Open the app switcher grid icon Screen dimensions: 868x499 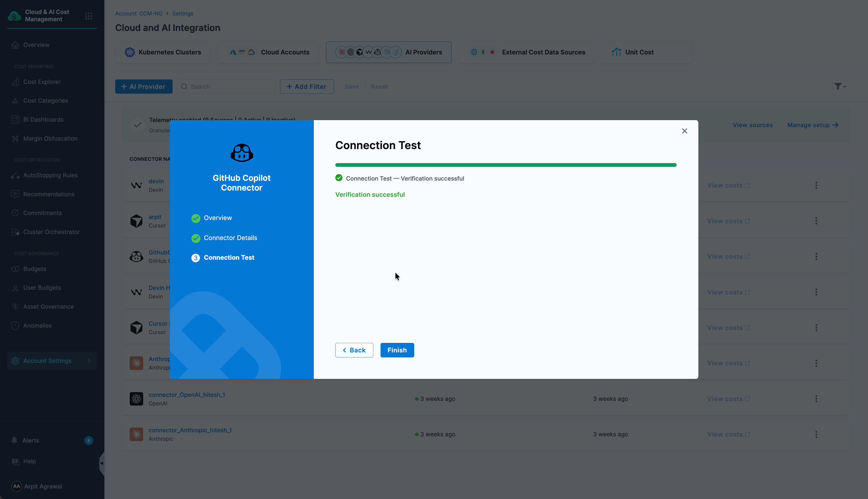[88, 16]
